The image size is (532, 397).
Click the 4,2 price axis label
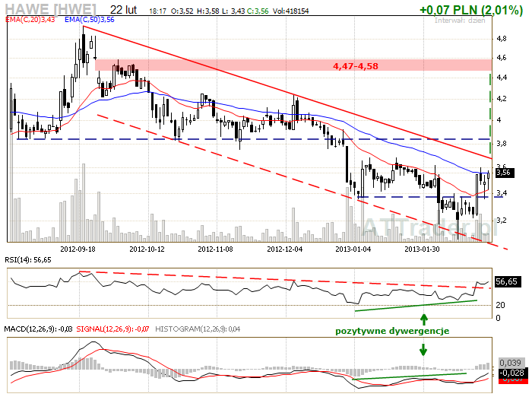(501, 99)
